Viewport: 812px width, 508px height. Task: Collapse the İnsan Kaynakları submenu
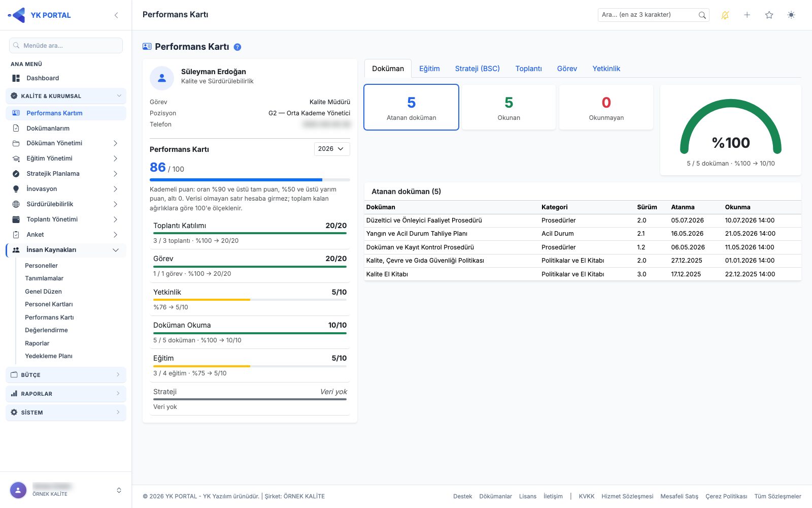click(116, 250)
